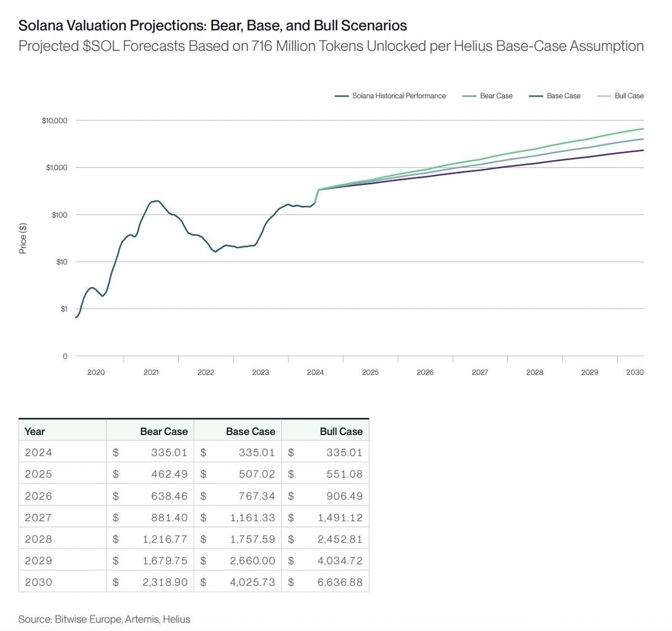This screenshot has height=631, width=672.
Task: Toggle the Bull Case legend series
Action: (629, 96)
